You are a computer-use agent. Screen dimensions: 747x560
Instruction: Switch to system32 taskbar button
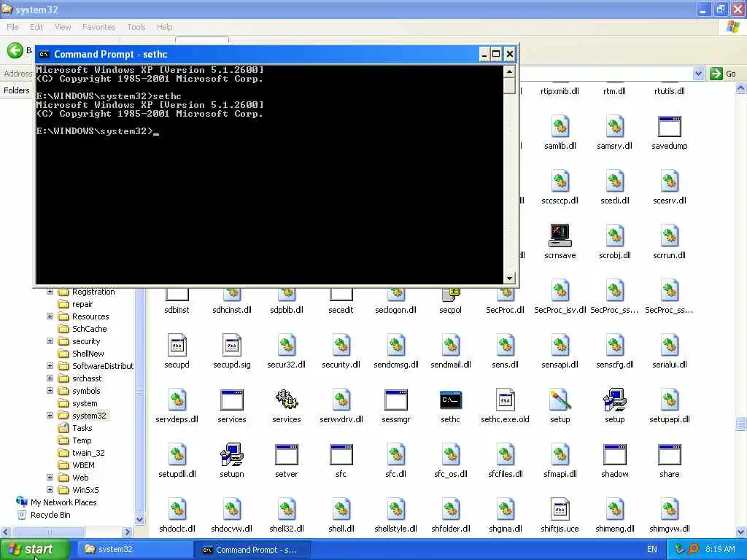134,550
